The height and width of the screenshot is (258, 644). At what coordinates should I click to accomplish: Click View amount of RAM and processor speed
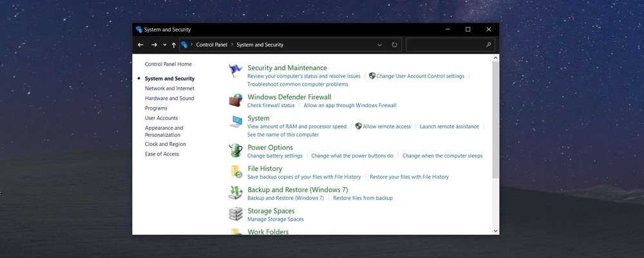click(297, 126)
